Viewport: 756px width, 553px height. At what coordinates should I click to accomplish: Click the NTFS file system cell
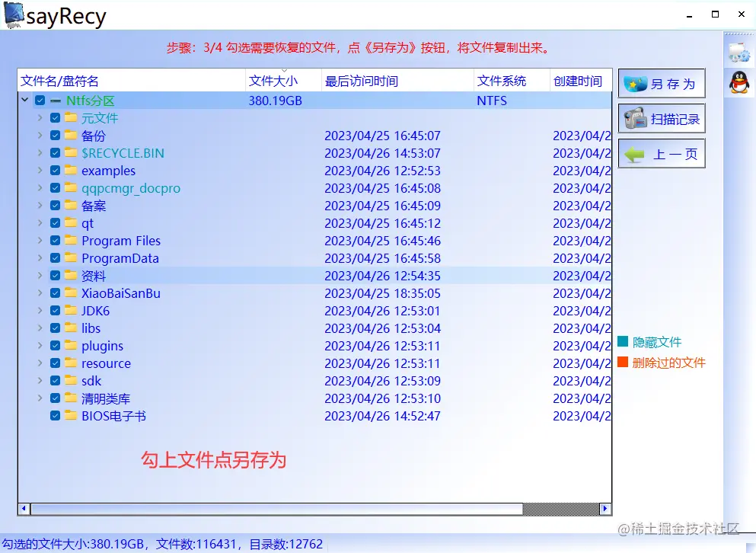click(492, 101)
